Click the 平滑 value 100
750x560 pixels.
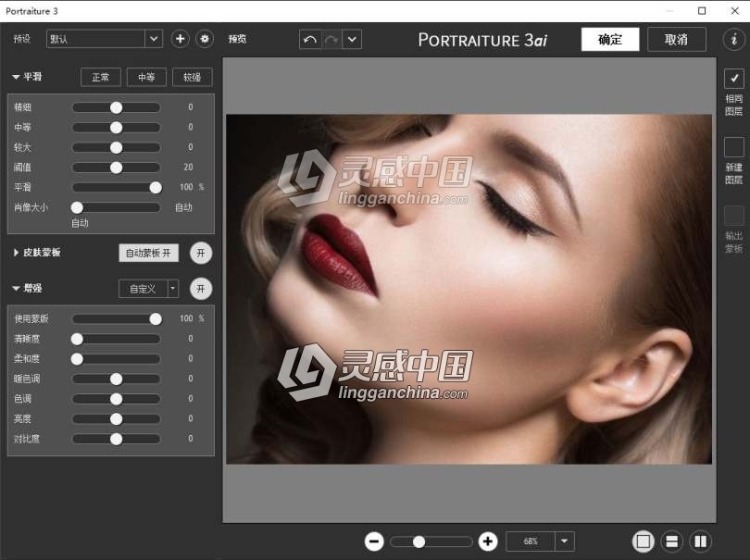[x=186, y=187]
